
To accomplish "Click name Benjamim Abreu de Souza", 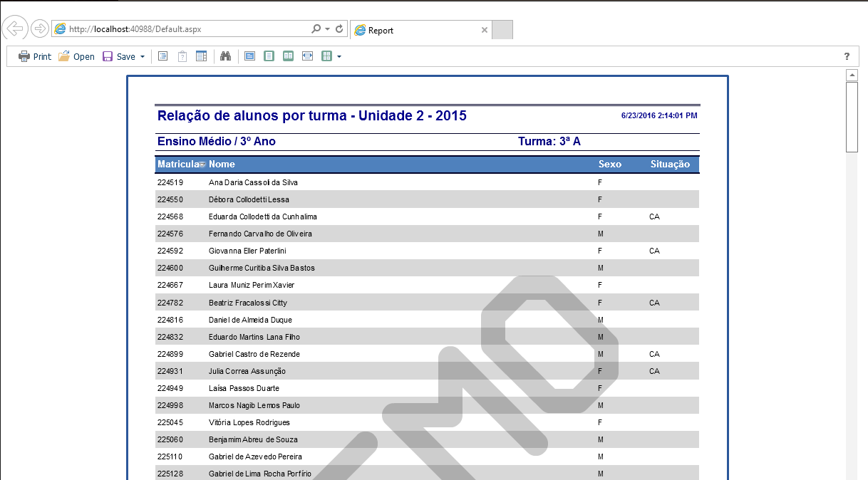I will (x=253, y=439).
